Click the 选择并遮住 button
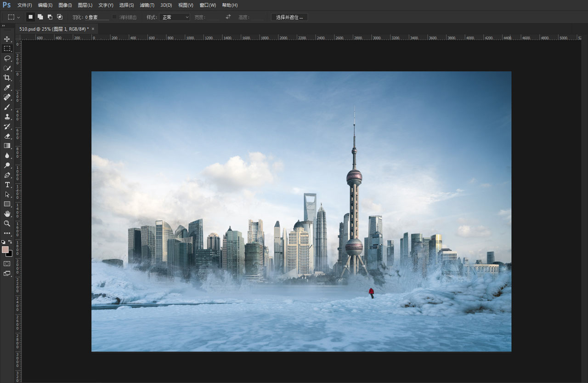This screenshot has width=588, height=383. click(289, 17)
